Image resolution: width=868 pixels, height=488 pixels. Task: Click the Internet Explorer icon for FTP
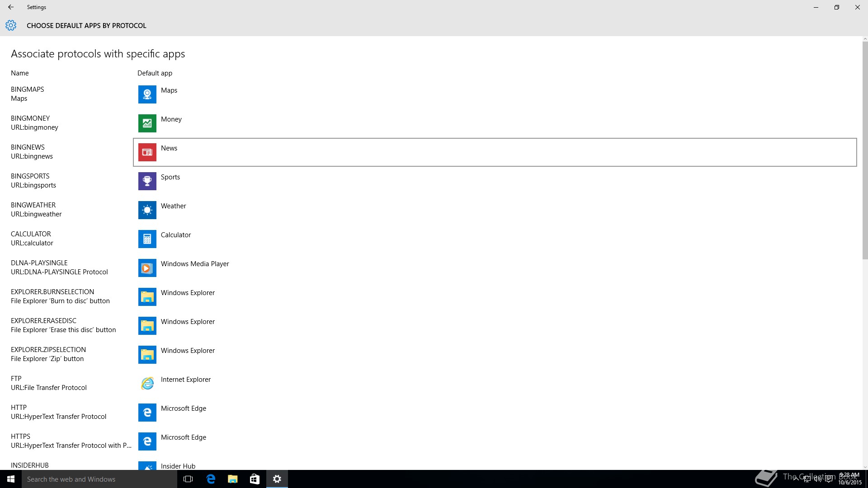(x=147, y=384)
